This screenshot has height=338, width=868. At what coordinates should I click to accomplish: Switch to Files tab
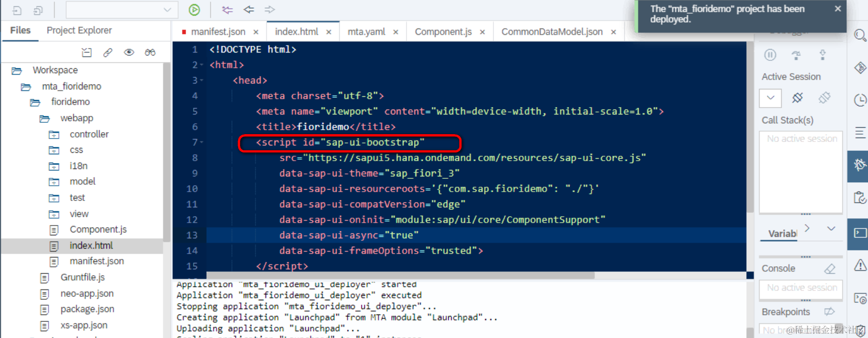coord(20,30)
